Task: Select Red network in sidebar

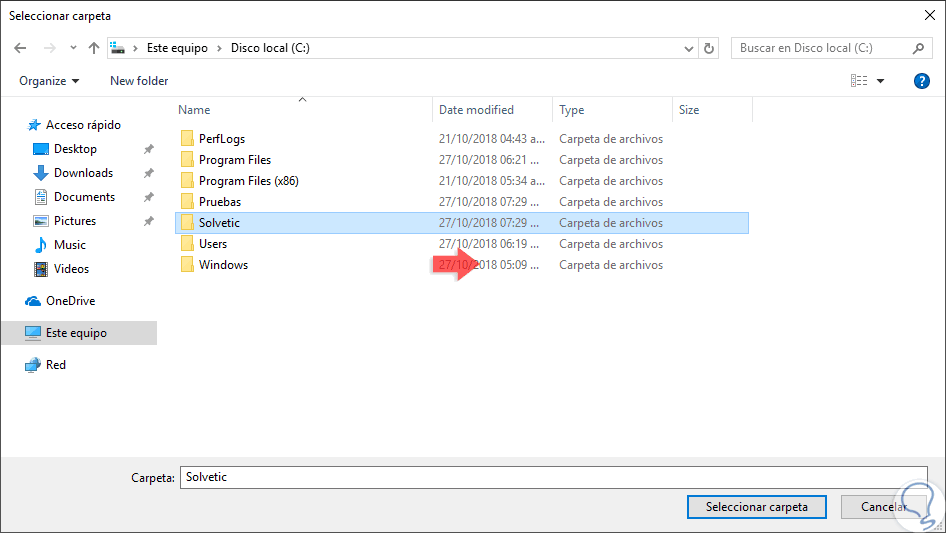Action: point(56,365)
